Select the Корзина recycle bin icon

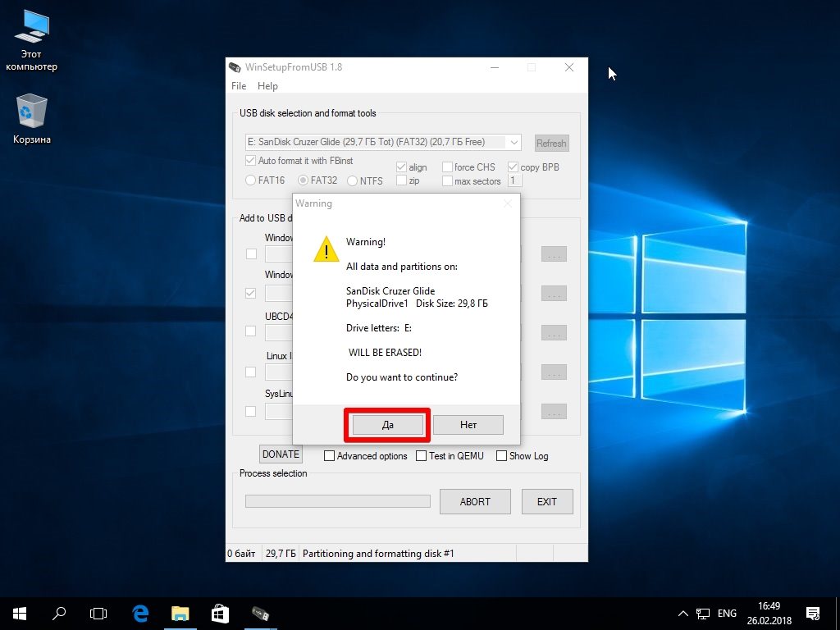(x=31, y=119)
